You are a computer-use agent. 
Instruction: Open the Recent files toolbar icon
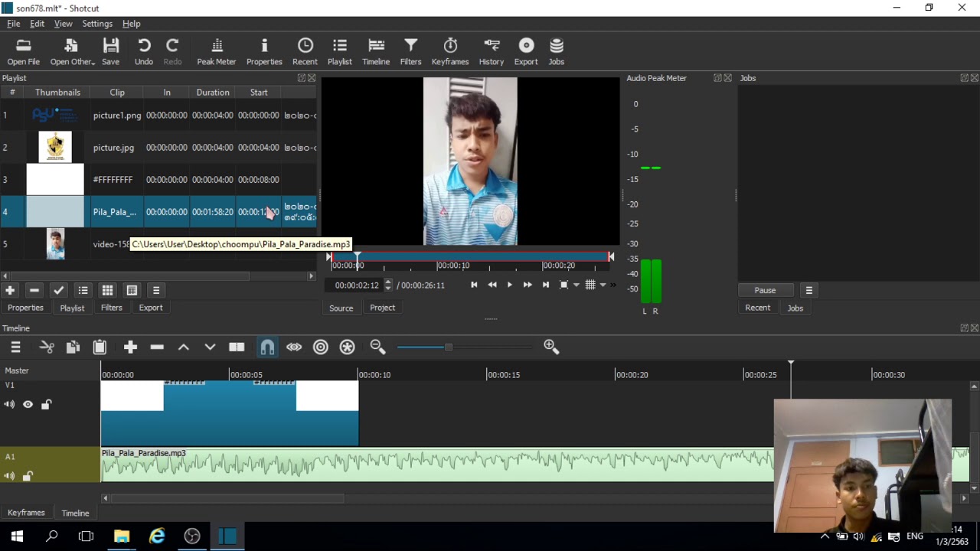tap(305, 52)
